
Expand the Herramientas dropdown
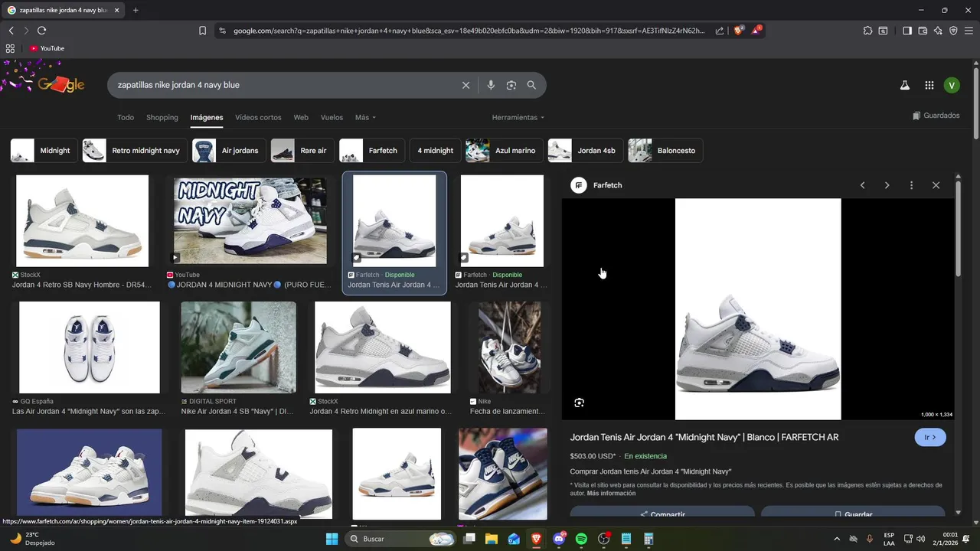coord(518,118)
